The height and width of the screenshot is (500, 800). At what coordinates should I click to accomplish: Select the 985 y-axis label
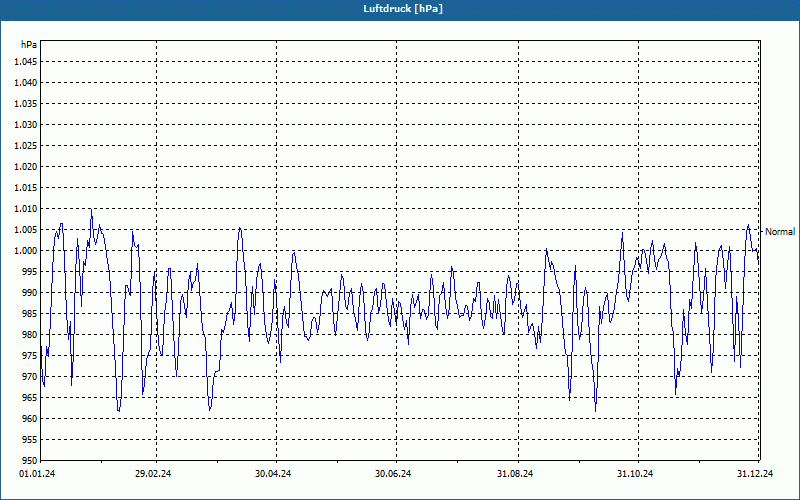pyautogui.click(x=30, y=314)
